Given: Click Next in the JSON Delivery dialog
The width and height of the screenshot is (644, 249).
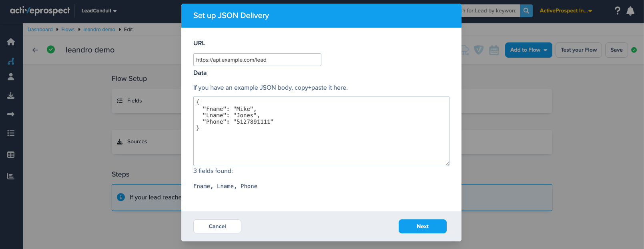Looking at the screenshot, I should 422,226.
